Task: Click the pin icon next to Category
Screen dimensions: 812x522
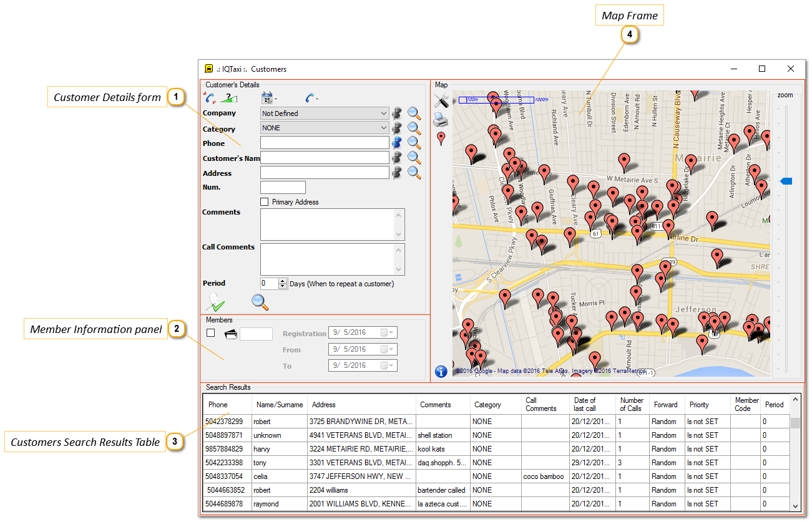Action: 397,128
